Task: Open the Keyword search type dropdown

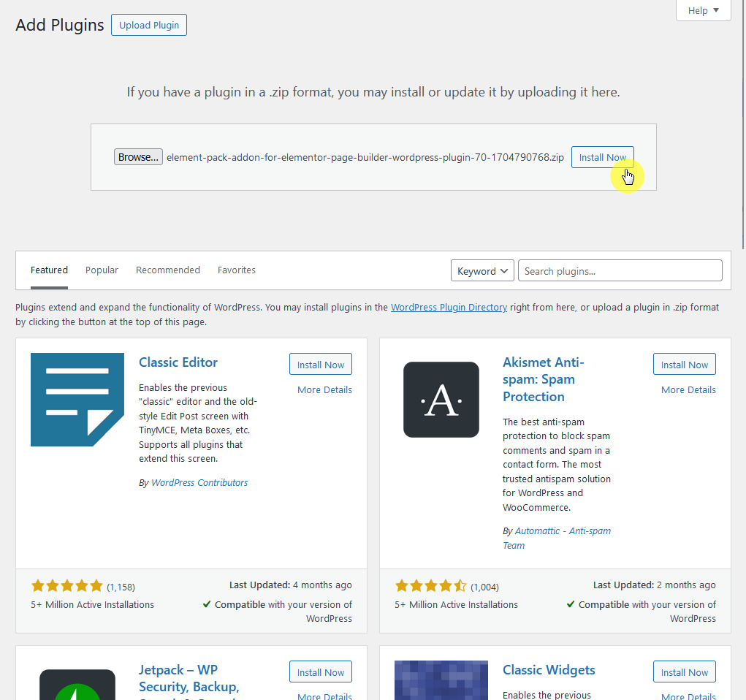Action: (482, 271)
